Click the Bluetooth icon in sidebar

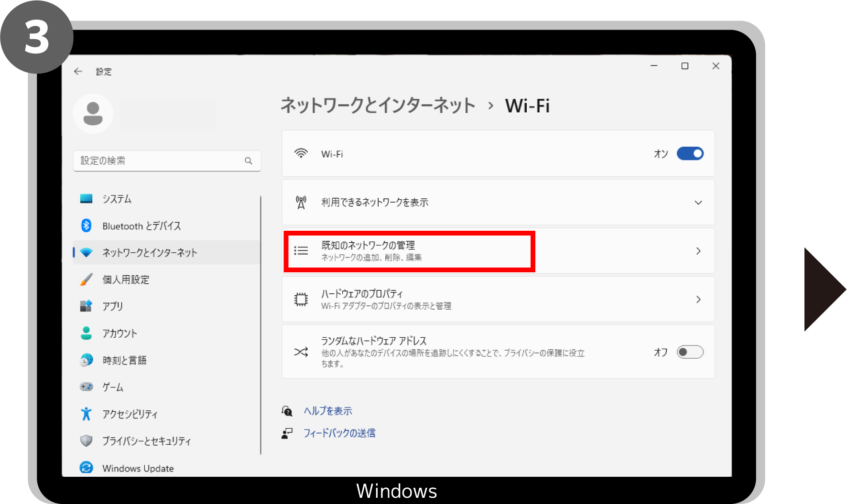tap(86, 225)
